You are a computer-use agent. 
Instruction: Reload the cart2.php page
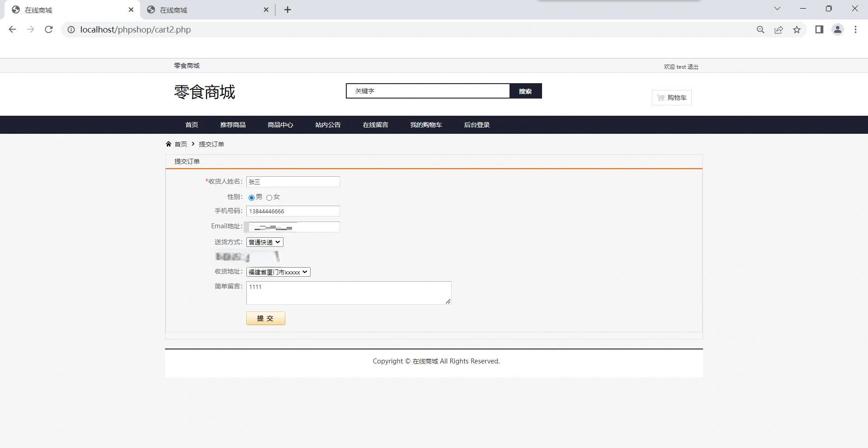[x=49, y=29]
